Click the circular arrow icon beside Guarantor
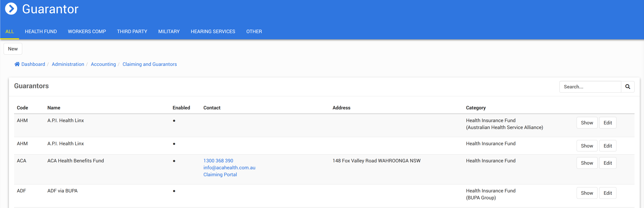Image resolution: width=644 pixels, height=208 pixels. click(11, 9)
